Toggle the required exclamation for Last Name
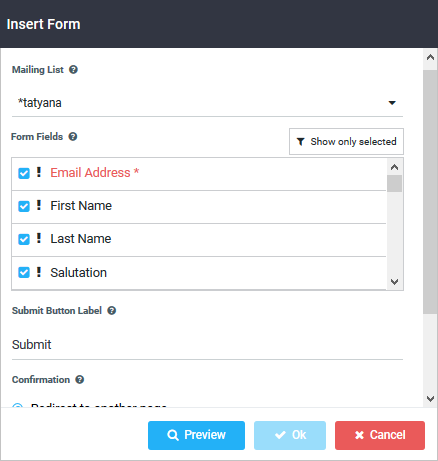The width and height of the screenshot is (438, 461). point(39,238)
